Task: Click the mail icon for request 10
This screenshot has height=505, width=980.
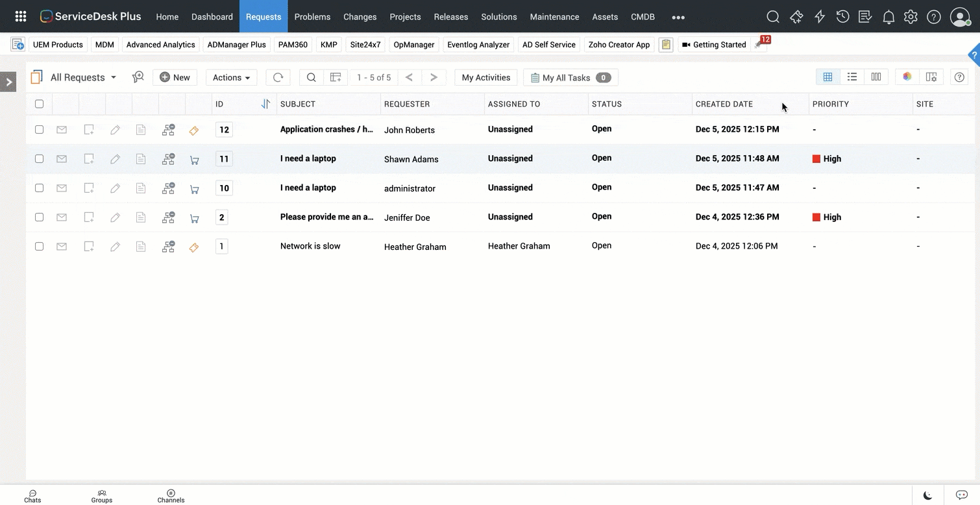Action: pyautogui.click(x=62, y=188)
